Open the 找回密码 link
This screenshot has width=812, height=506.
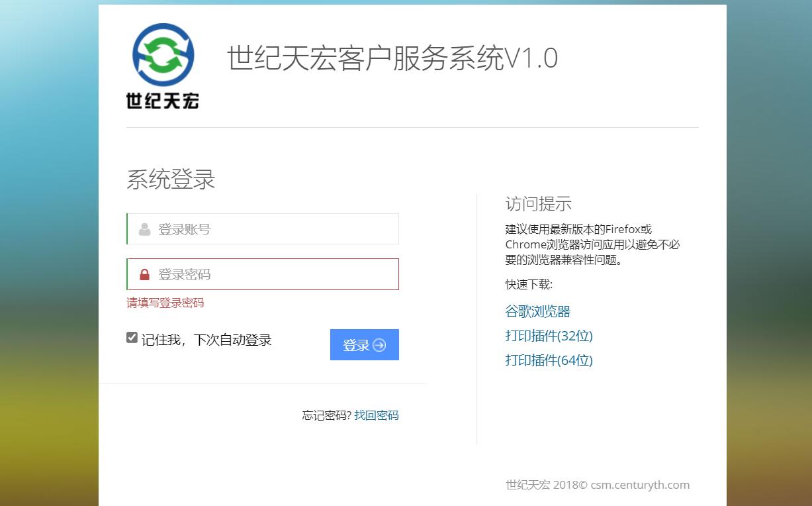tap(377, 416)
